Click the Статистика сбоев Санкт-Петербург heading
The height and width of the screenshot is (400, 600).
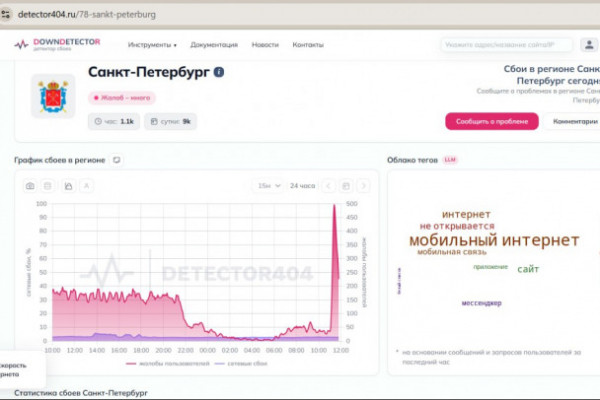[81, 393]
